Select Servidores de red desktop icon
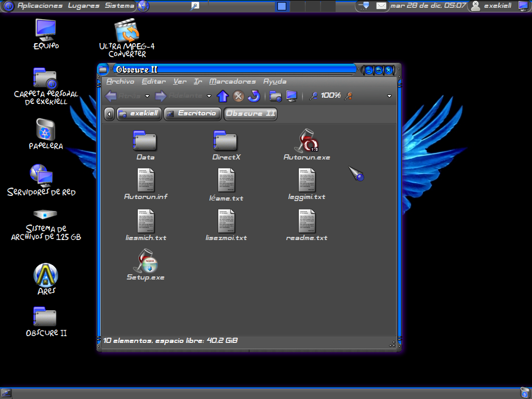This screenshot has width=532, height=399. (42, 180)
